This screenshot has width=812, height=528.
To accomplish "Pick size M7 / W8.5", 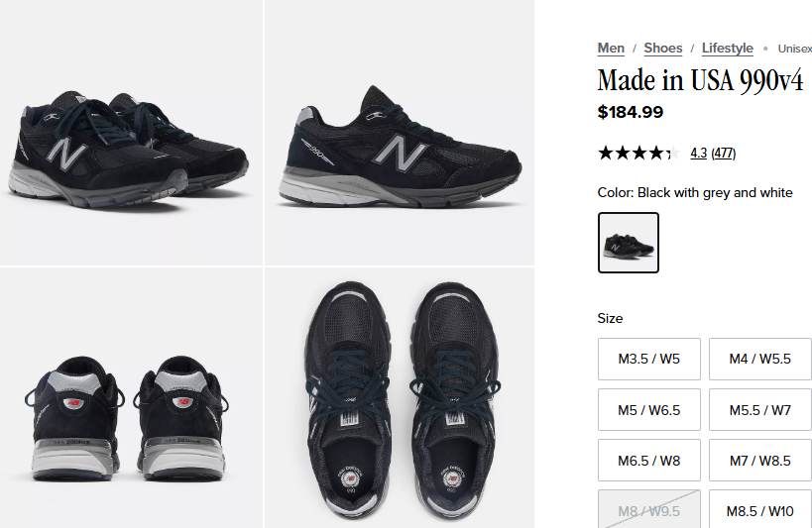I will click(x=759, y=461).
